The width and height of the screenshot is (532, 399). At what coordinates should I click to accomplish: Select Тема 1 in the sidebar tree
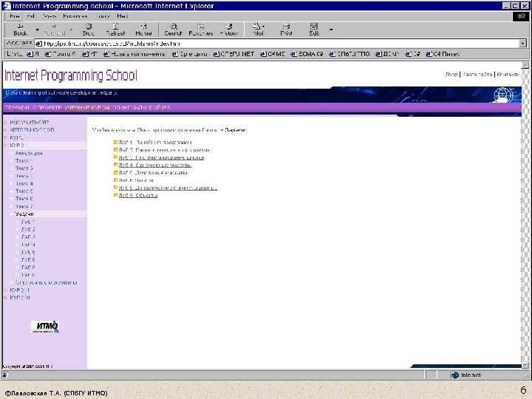click(24, 161)
